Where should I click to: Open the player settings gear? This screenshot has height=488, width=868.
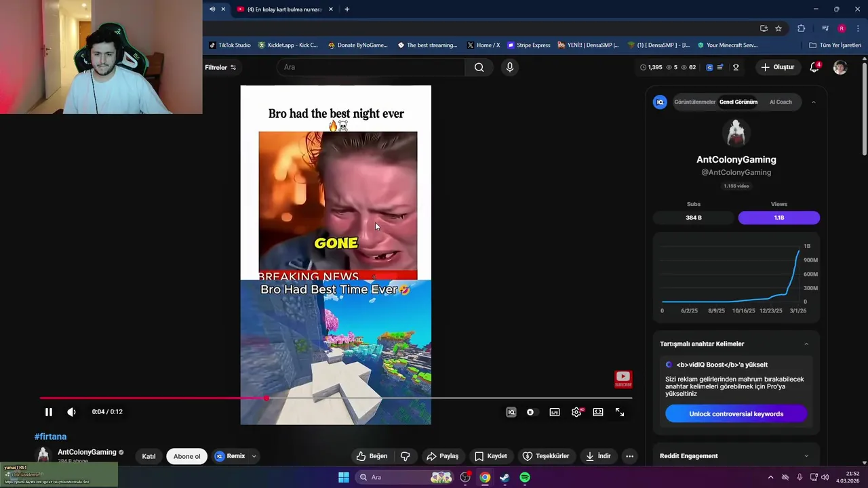click(576, 412)
